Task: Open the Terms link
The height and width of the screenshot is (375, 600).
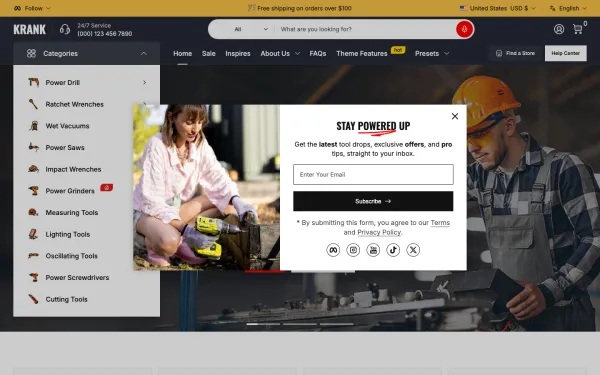Action: [x=440, y=223]
